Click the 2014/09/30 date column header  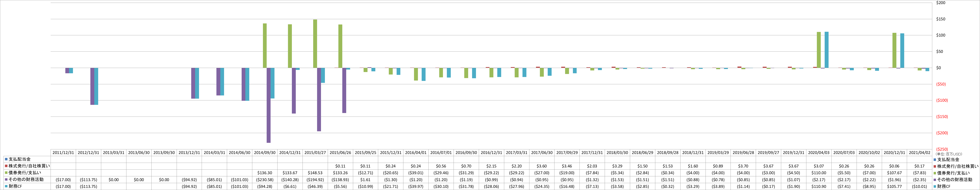[x=265, y=153]
